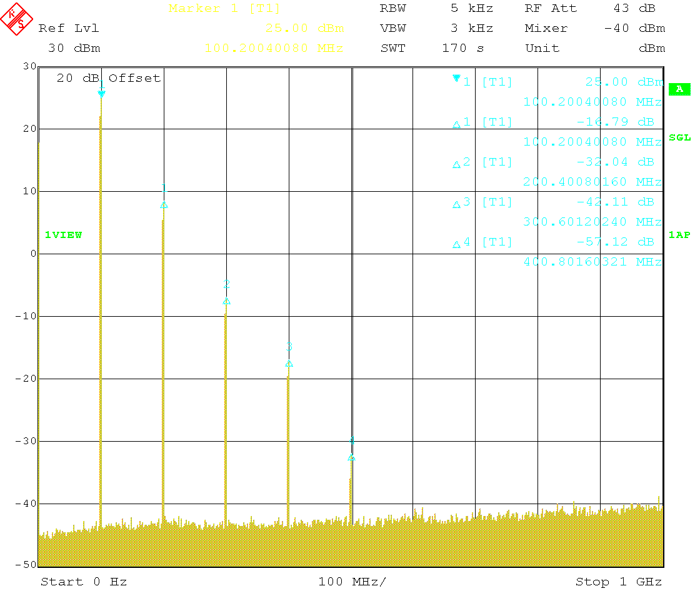Select the Ref Lvl label
Image resolution: width=700 pixels, height=616 pixels.
click(68, 29)
